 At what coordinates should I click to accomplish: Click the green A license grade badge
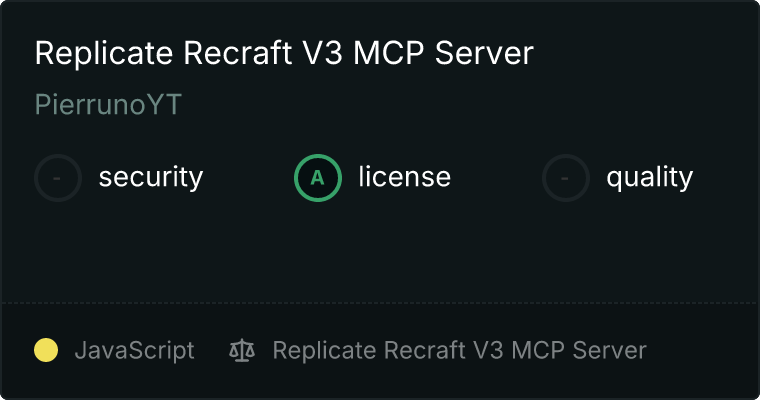click(317, 178)
